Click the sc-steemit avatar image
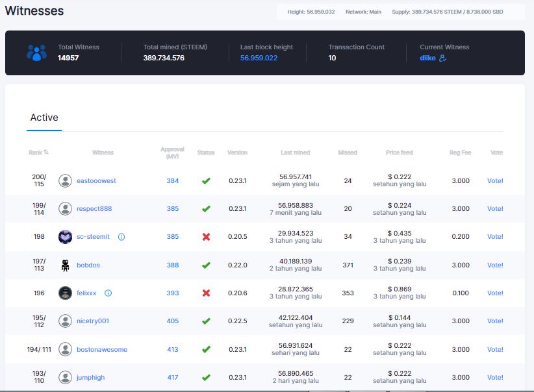This screenshot has width=534, height=392. (65, 237)
